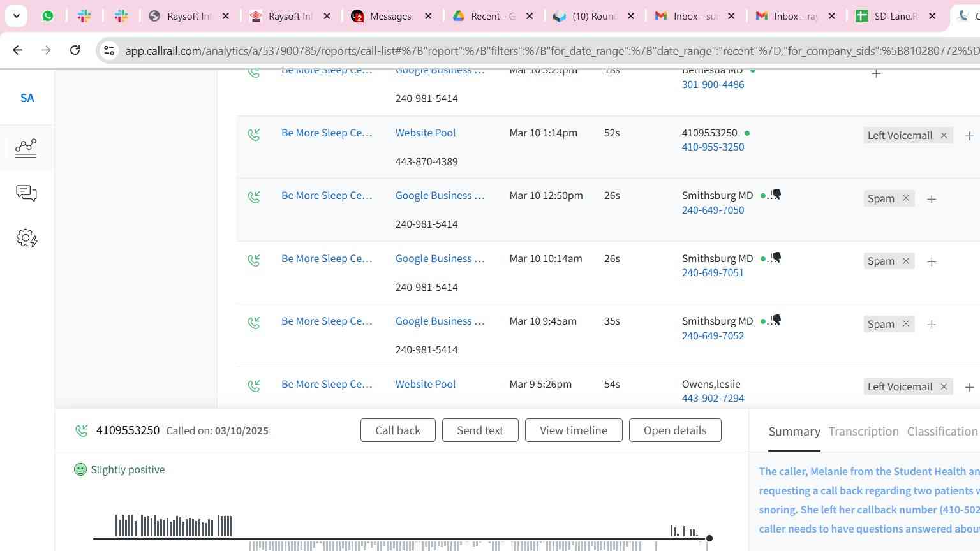Switch to the WhatsApp browser tab

48,16
